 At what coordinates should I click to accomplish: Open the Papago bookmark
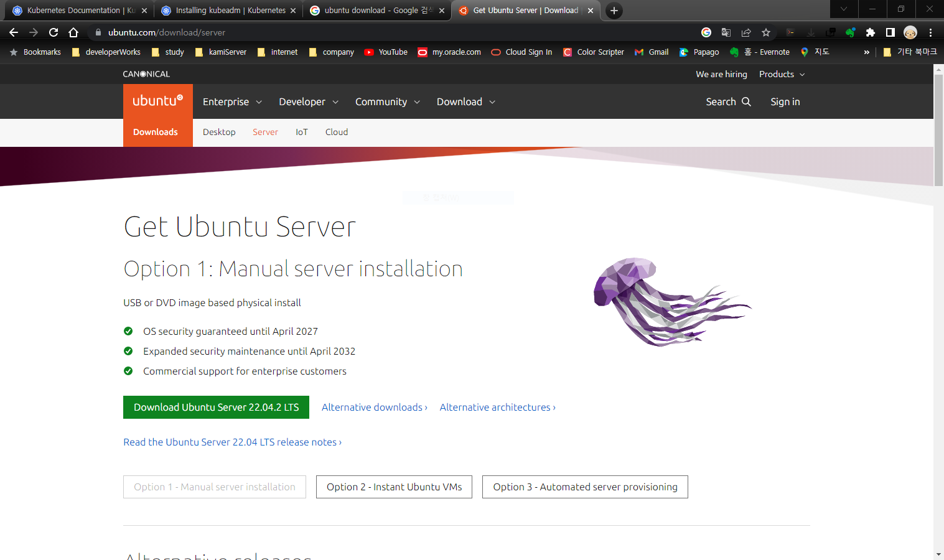coord(699,52)
